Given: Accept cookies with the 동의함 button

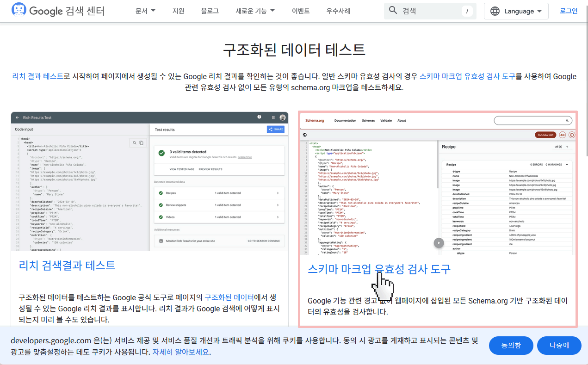Looking at the screenshot, I should (511, 346).
